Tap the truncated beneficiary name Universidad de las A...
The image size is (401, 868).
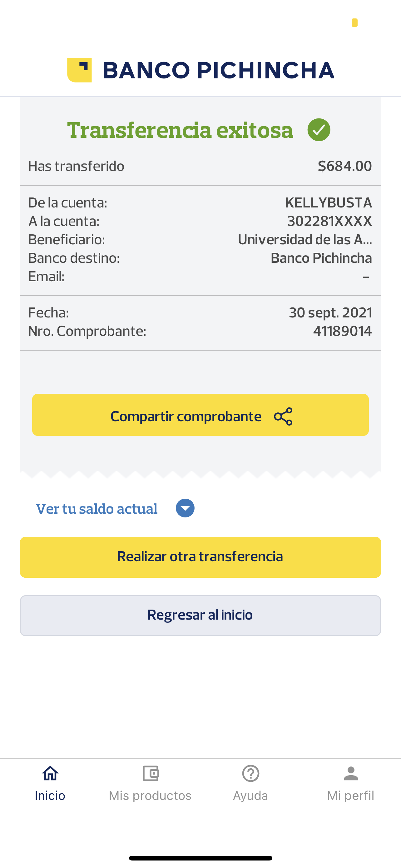pyautogui.click(x=304, y=240)
